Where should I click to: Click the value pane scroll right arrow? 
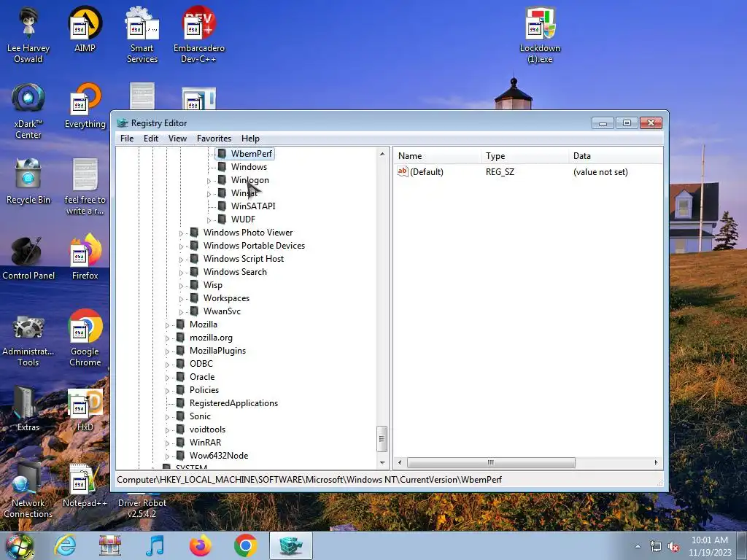pos(656,462)
